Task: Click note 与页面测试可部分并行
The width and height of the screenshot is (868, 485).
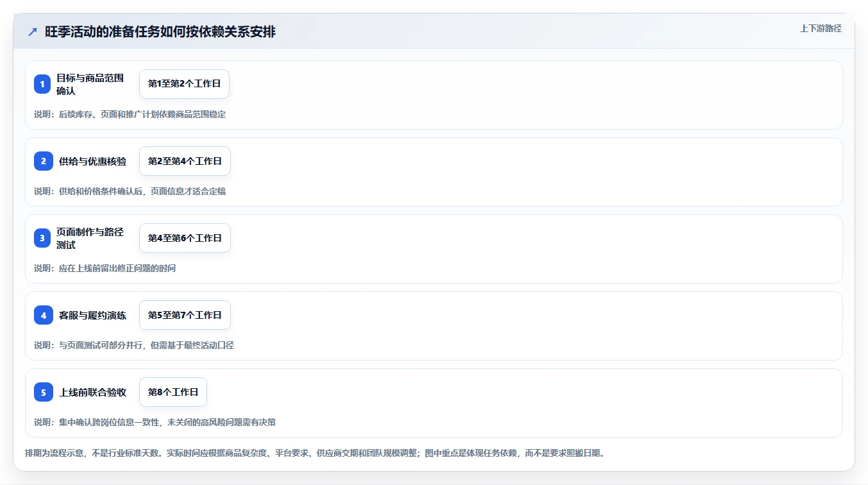Action: click(x=101, y=345)
